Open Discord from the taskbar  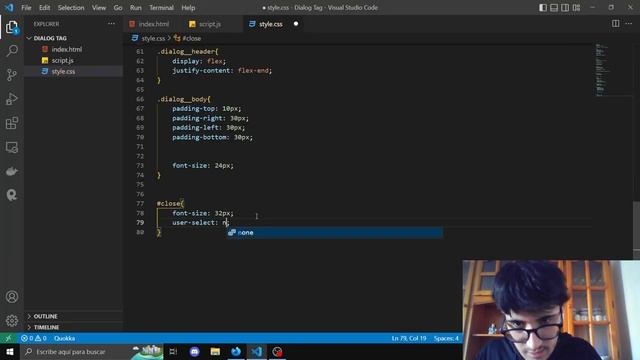point(195,351)
